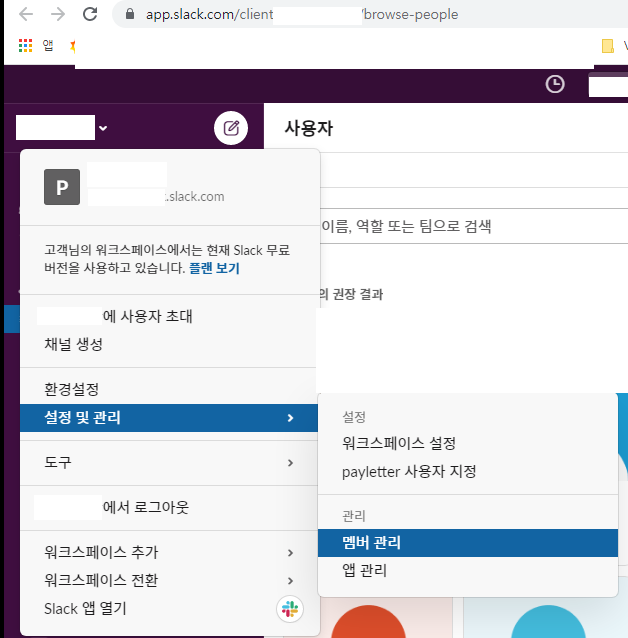Click the compose new message icon
The image size is (628, 638).
tap(231, 128)
